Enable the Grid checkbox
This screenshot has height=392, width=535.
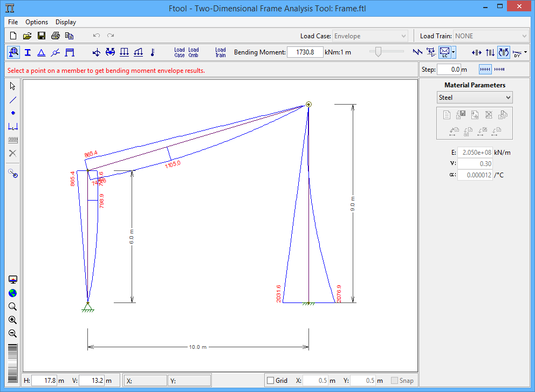click(x=271, y=381)
